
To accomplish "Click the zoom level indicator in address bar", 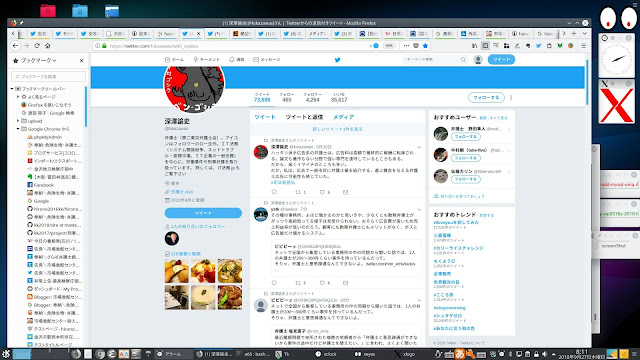I will 389,46.
